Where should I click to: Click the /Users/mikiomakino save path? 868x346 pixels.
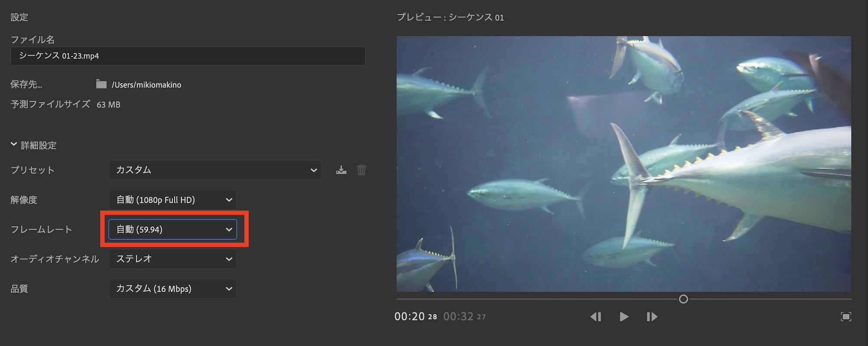point(147,85)
